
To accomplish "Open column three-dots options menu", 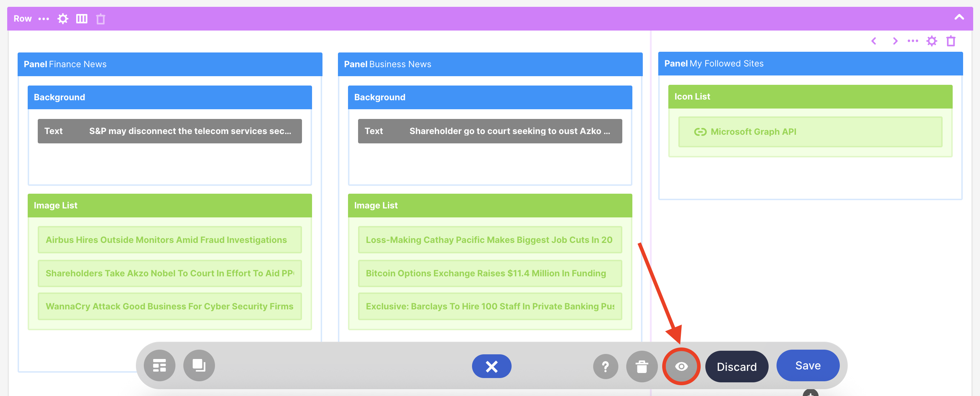I will (913, 41).
